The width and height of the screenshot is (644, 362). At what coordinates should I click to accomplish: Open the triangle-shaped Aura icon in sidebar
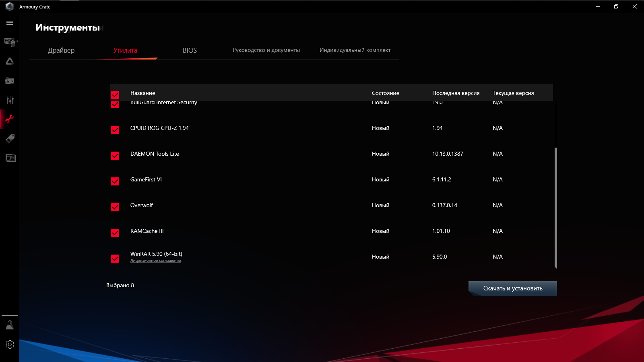coord(10,61)
